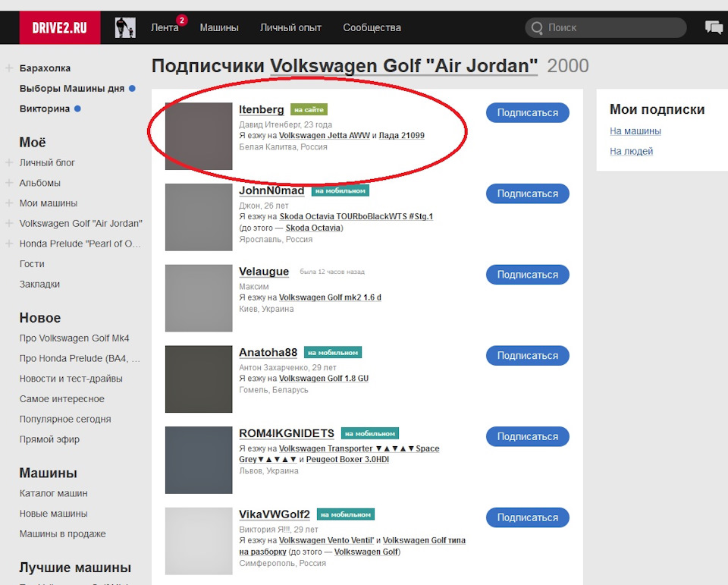Click plus icon beside Volkswagen Golf "Air Jordan" sidebar item

[x=9, y=224]
